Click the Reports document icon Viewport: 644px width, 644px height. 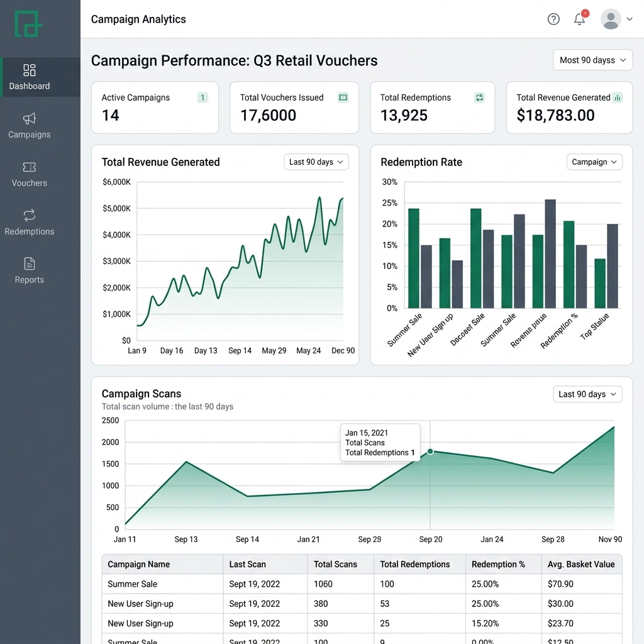(29, 264)
